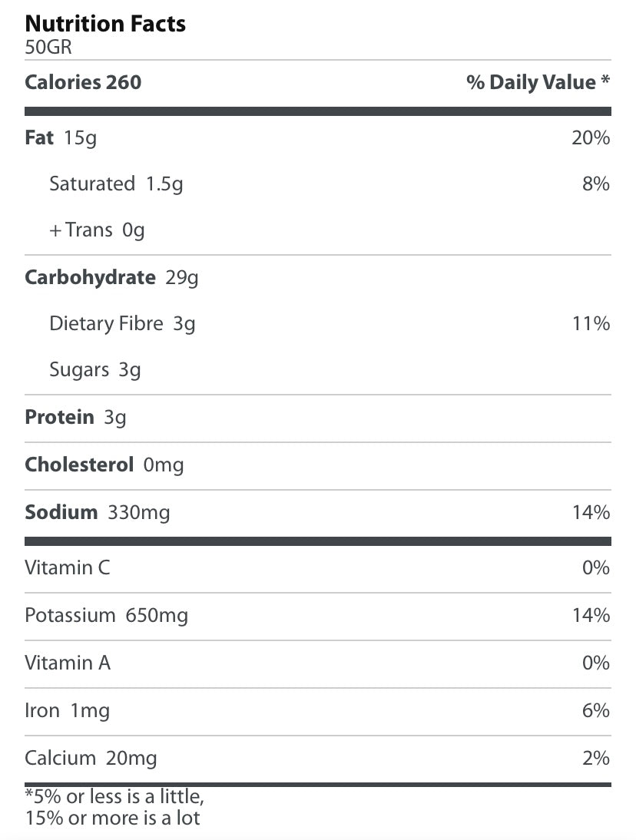Select the Vitamin C row label
Screen dimensions: 636x840
point(68,568)
